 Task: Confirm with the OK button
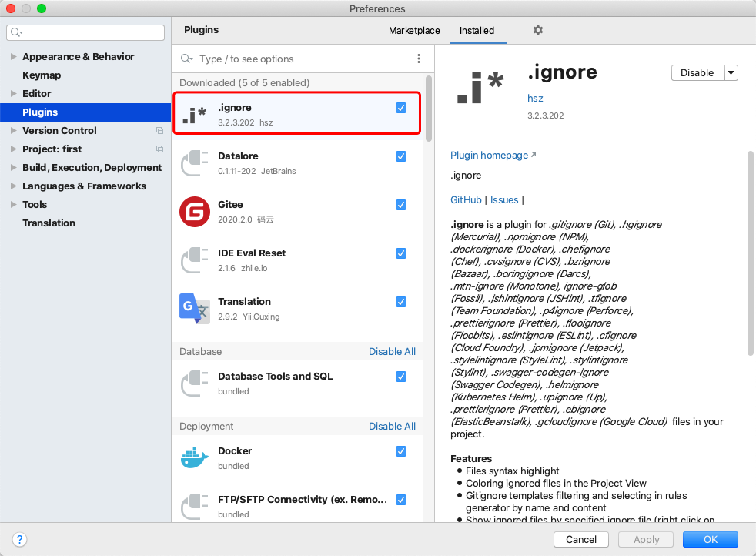click(711, 540)
